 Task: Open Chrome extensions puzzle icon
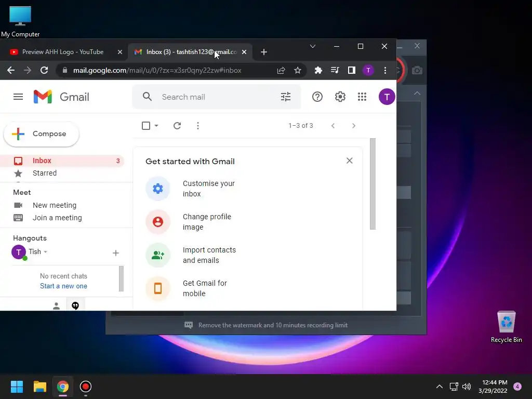point(318,70)
